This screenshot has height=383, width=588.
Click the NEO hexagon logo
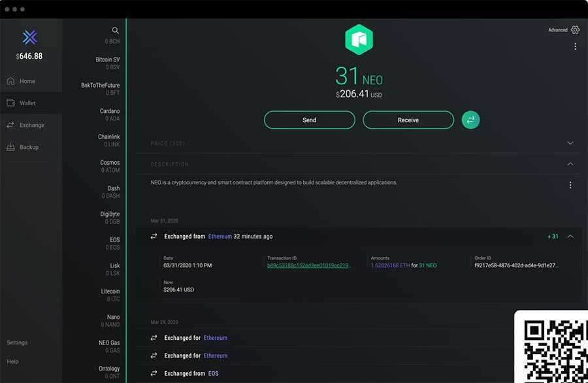[359, 40]
